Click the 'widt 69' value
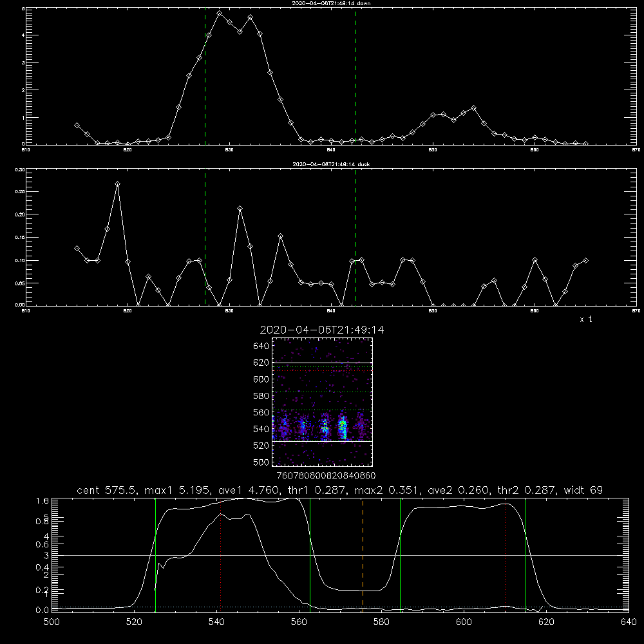 tap(582, 490)
